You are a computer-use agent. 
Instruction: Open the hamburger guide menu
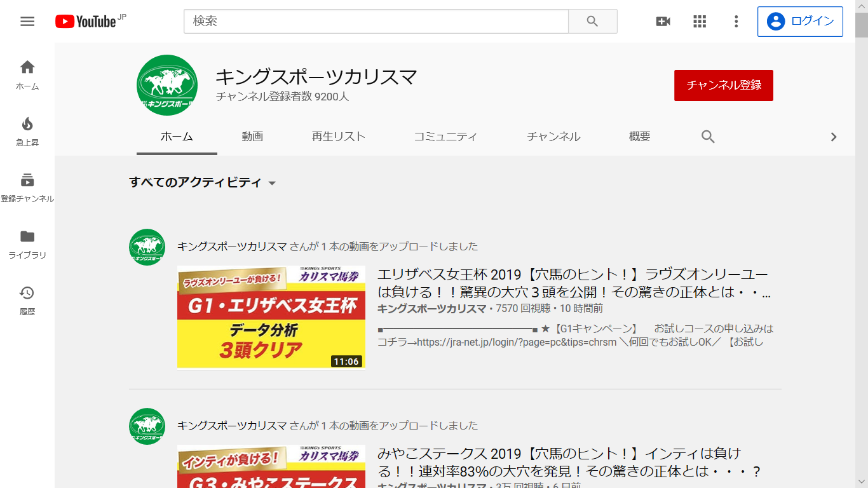point(27,22)
